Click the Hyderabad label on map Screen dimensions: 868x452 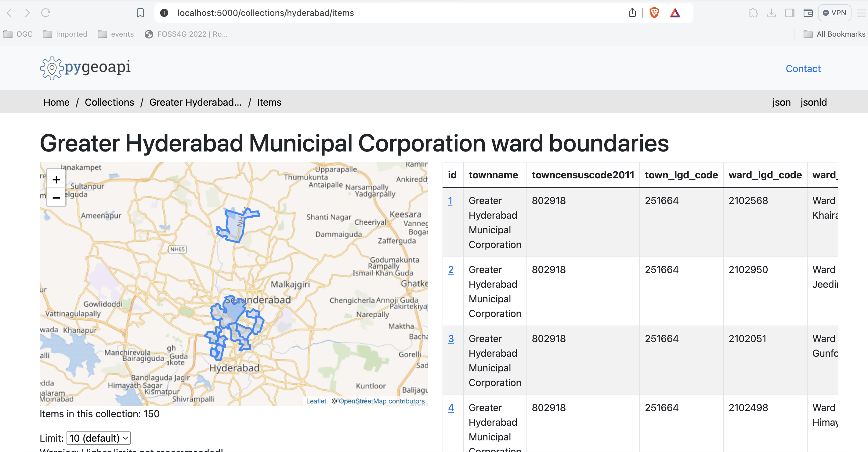click(x=234, y=368)
